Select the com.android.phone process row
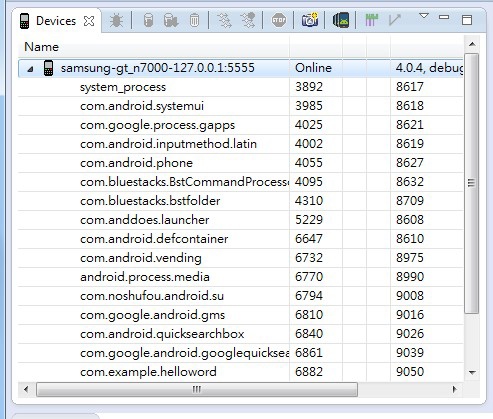The image size is (493, 419). click(240, 163)
